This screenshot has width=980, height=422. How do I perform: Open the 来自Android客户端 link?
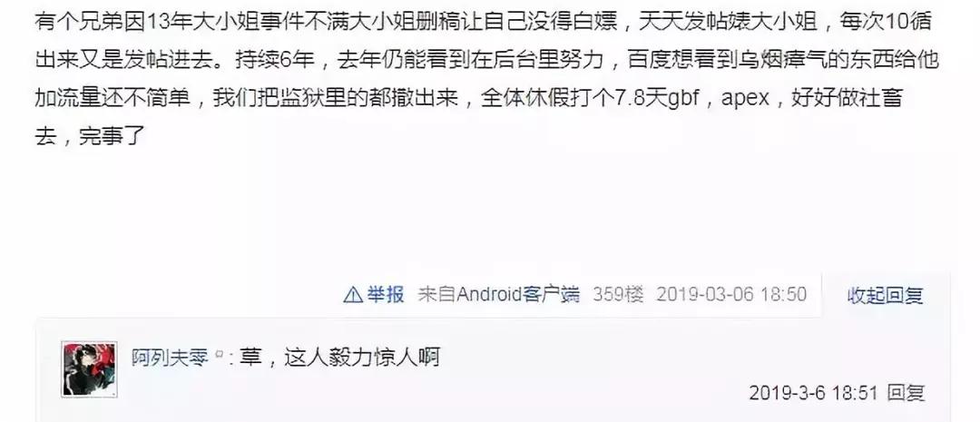(x=499, y=294)
